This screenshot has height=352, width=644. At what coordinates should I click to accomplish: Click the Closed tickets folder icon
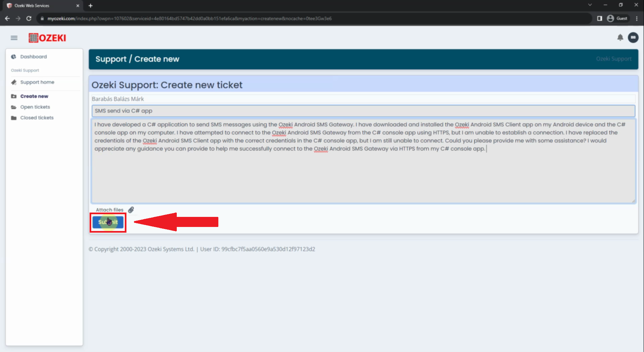click(x=14, y=118)
